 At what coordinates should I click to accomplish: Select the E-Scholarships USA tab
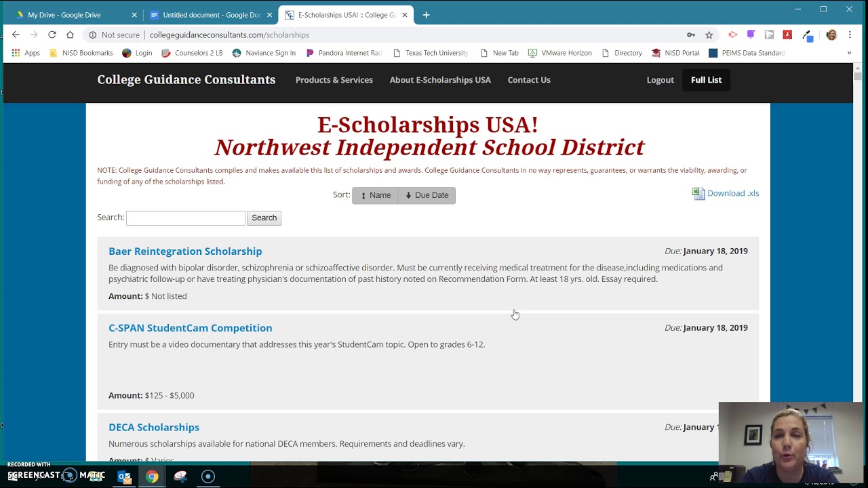point(346,14)
